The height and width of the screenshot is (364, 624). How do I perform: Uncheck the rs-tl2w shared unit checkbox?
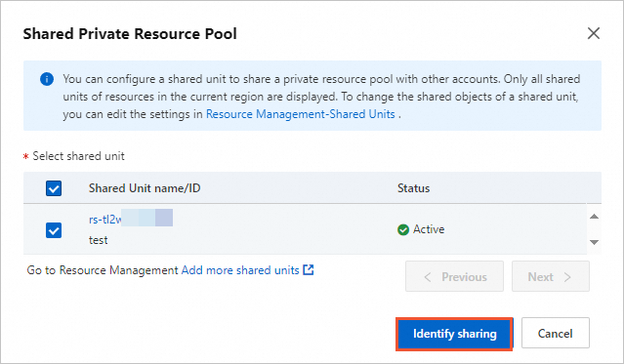(x=54, y=230)
